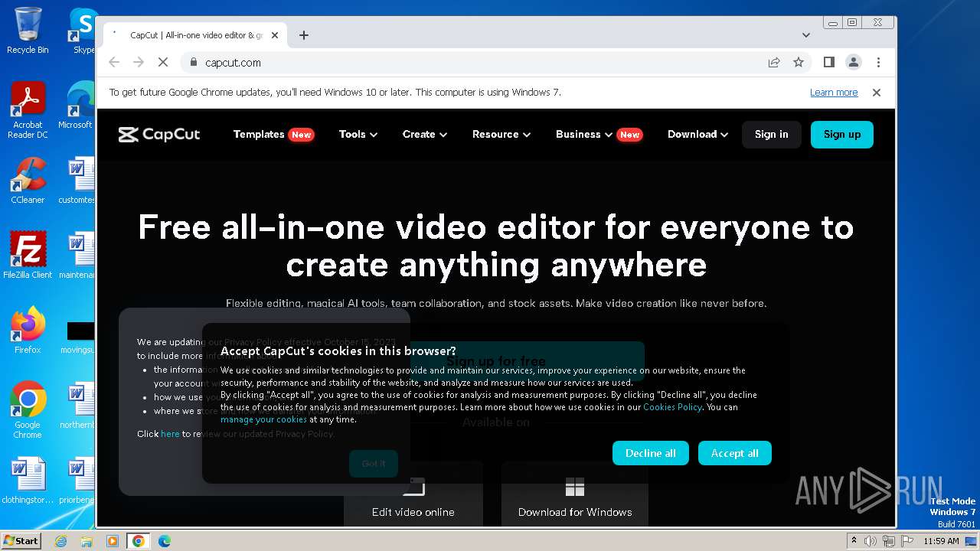
Task: Go forward in the Chrome browser
Action: (x=139, y=63)
